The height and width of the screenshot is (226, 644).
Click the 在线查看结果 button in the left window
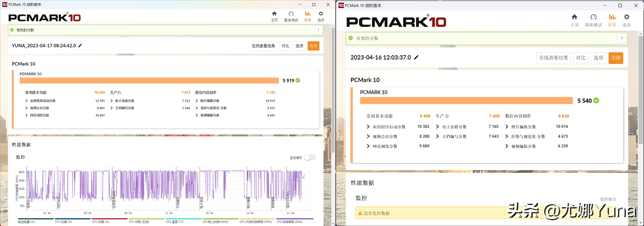pyautogui.click(x=263, y=46)
